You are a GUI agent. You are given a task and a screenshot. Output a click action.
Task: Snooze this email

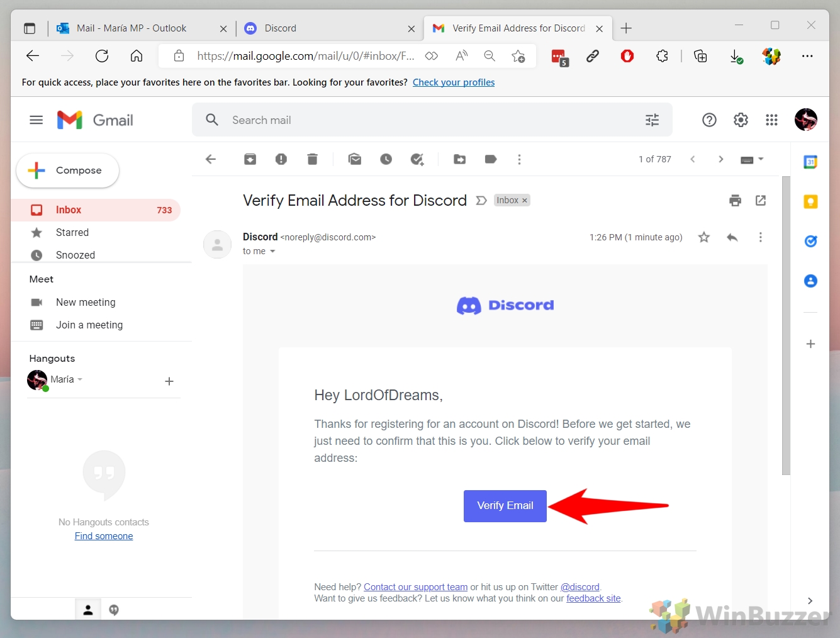[x=386, y=159]
